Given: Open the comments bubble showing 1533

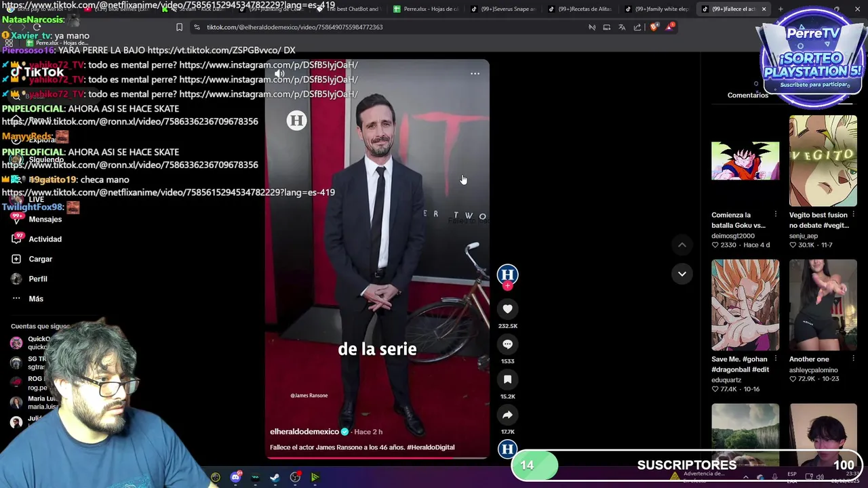Looking at the screenshot, I should pyautogui.click(x=507, y=344).
